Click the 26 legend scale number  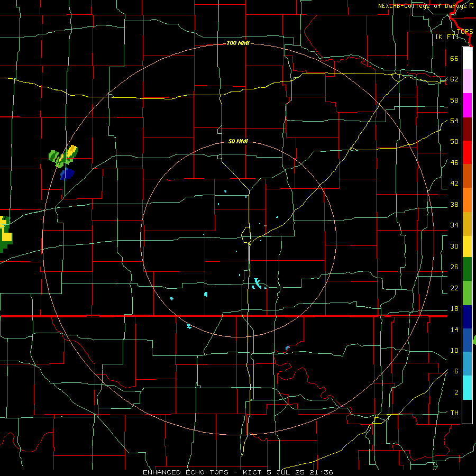[x=454, y=267]
